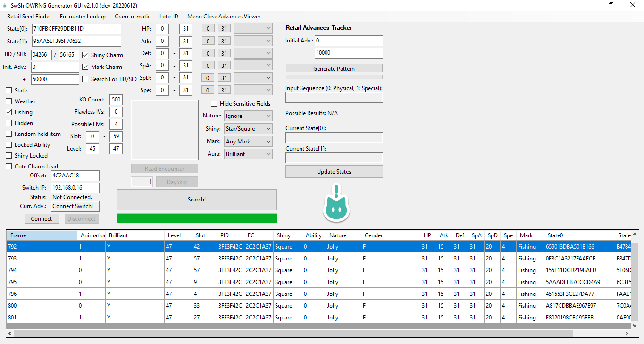Open the Spe row dropdown
The height and width of the screenshot is (344, 644).
pos(253,90)
